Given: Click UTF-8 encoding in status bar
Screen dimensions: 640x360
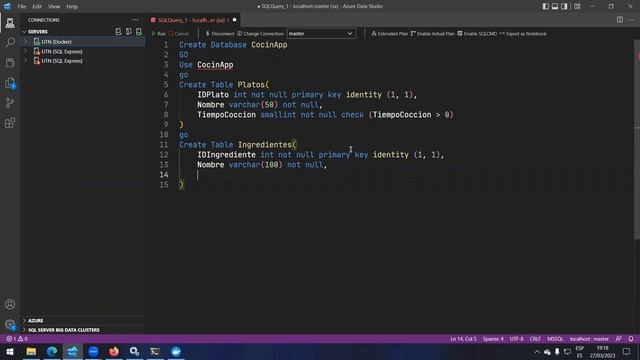Looking at the screenshot, I should coord(516,339).
